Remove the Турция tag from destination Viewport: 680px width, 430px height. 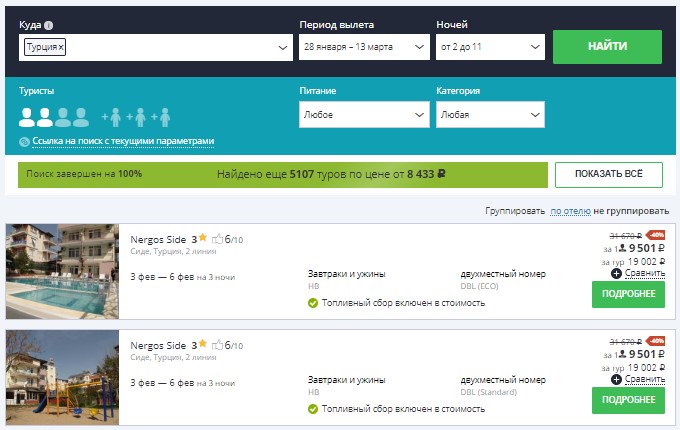click(61, 47)
